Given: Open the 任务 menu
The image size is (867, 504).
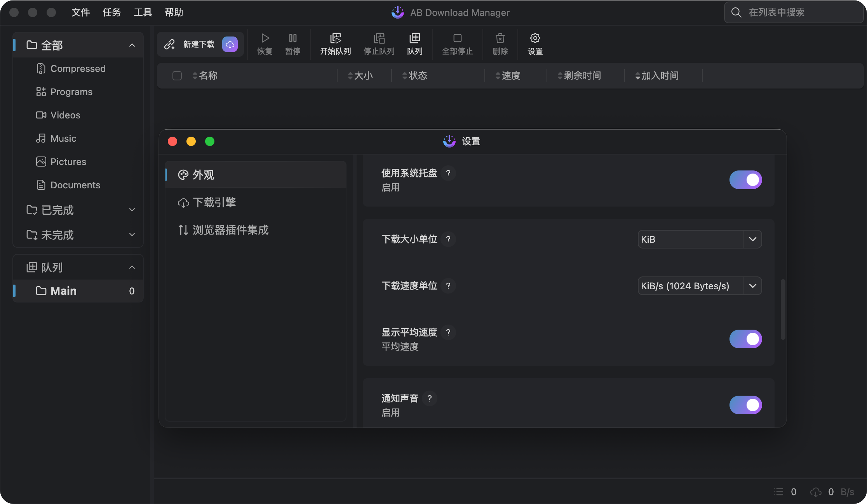Looking at the screenshot, I should pos(112,12).
